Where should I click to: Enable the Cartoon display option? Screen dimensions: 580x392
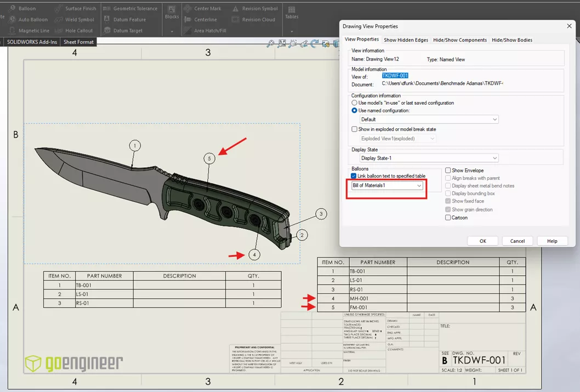[448, 218]
